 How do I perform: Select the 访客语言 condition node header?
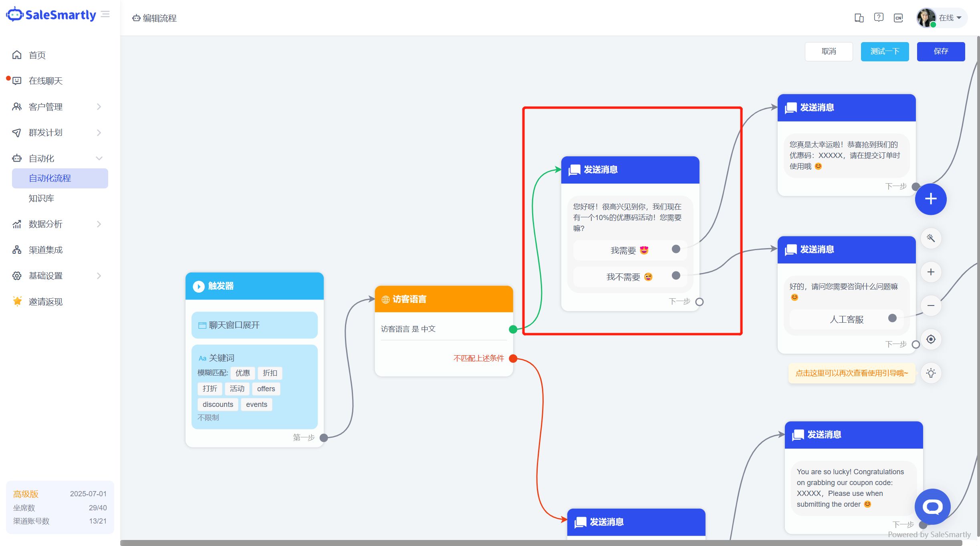[x=444, y=299]
